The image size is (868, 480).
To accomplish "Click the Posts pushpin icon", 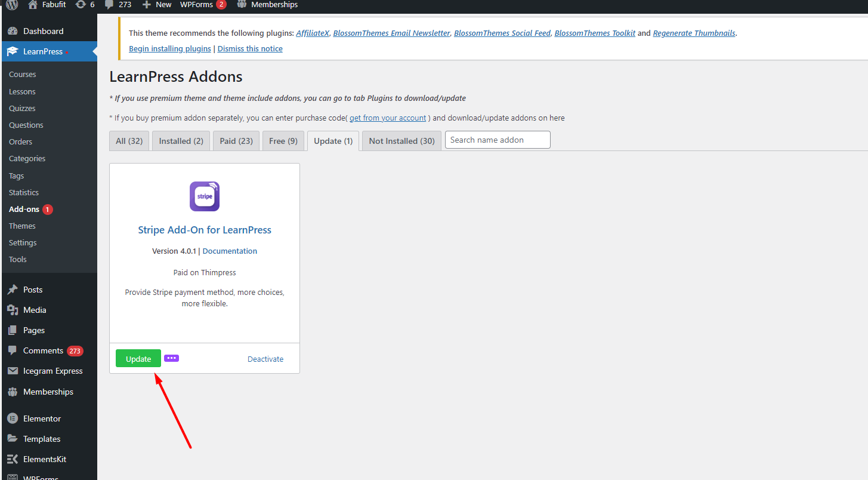I will click(13, 290).
